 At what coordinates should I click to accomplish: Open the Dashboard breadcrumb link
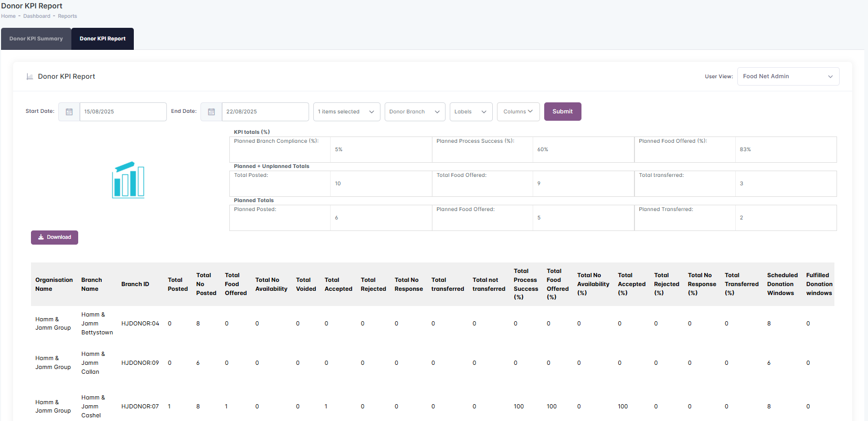coord(37,16)
